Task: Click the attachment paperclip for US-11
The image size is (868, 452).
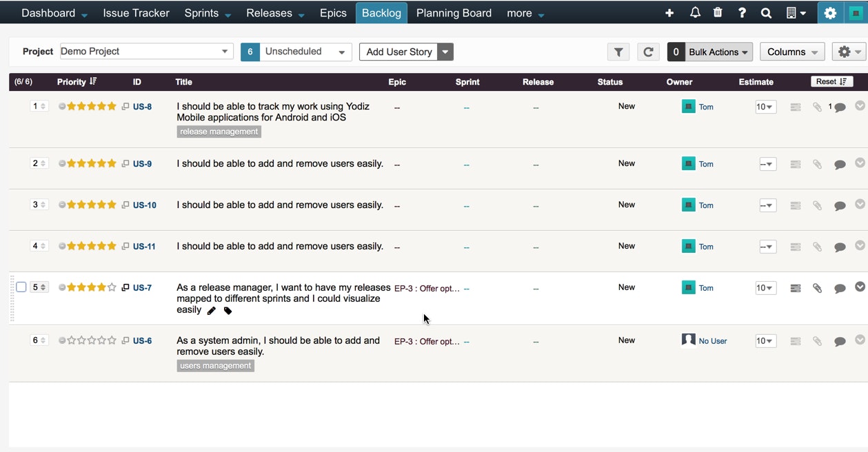Action: pos(817,247)
